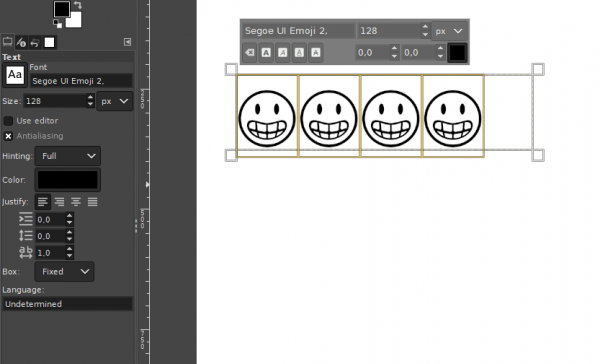Disable the Antialiasing checkbox

(8, 136)
